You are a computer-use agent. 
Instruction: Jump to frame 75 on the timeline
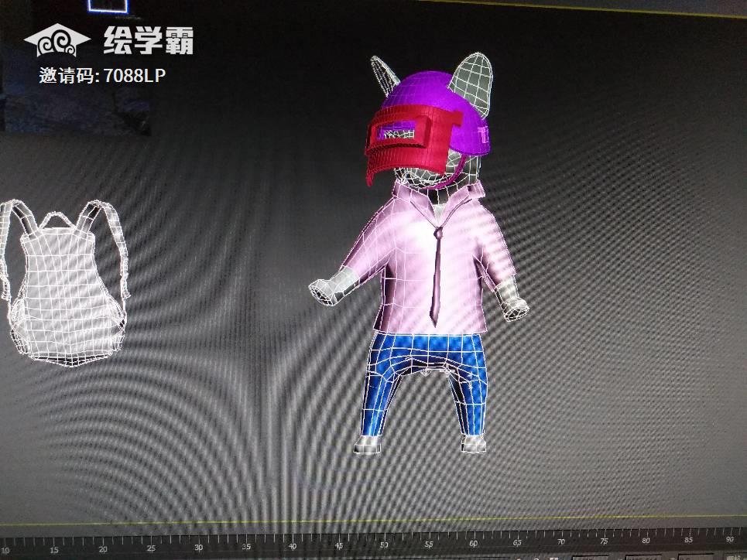click(604, 541)
